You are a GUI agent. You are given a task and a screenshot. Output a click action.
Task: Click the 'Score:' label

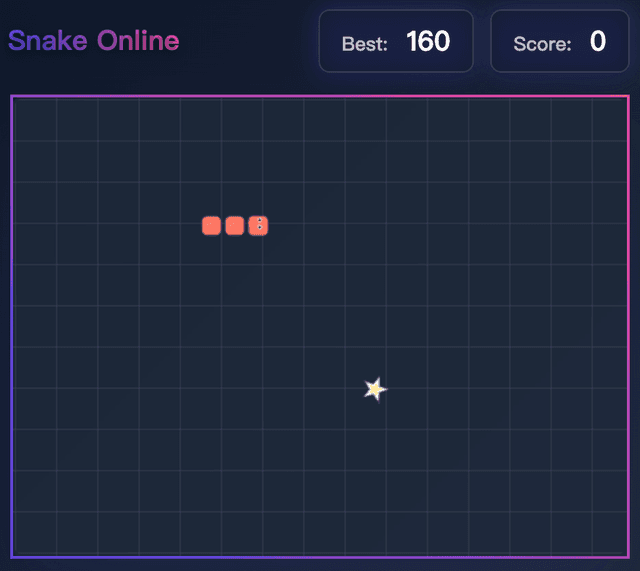point(542,44)
